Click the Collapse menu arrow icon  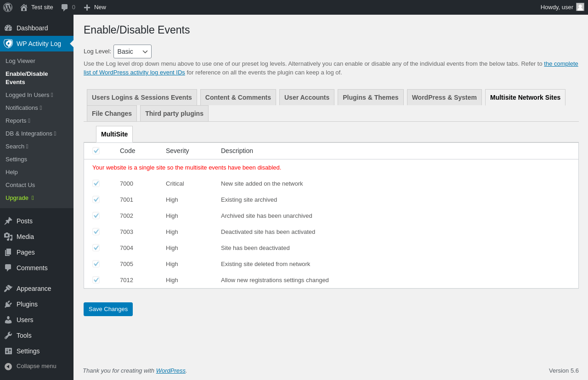[8, 366]
